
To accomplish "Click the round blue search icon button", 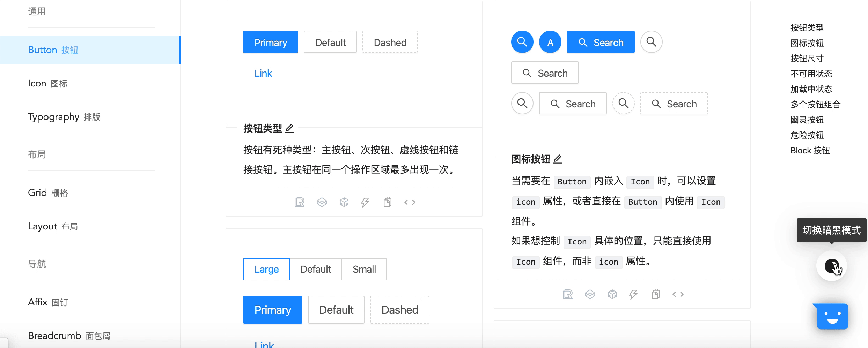I will point(522,42).
